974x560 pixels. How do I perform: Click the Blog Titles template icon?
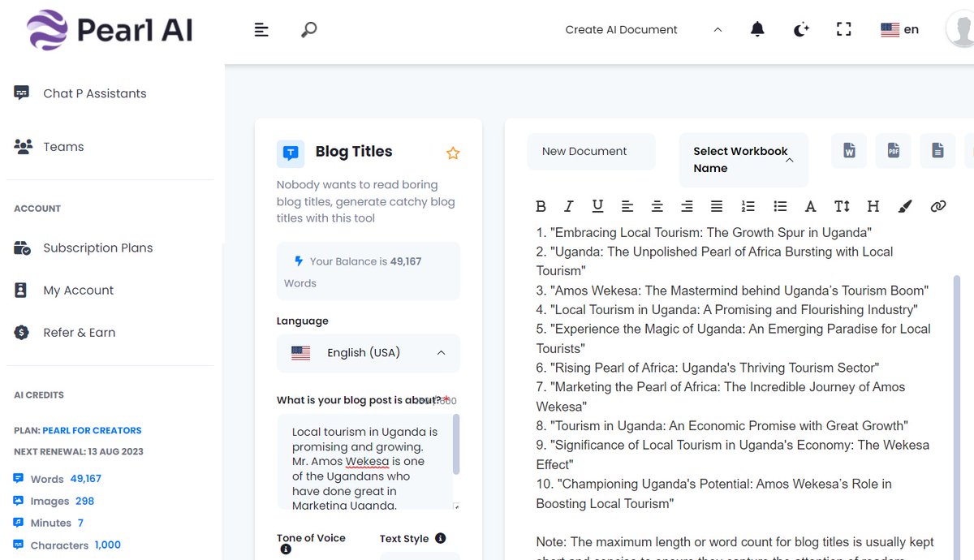pos(291,153)
